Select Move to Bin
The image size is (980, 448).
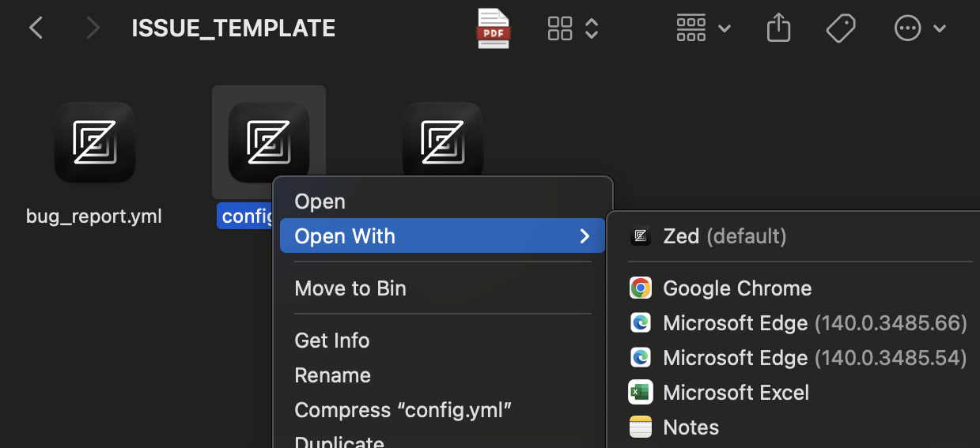click(x=350, y=288)
